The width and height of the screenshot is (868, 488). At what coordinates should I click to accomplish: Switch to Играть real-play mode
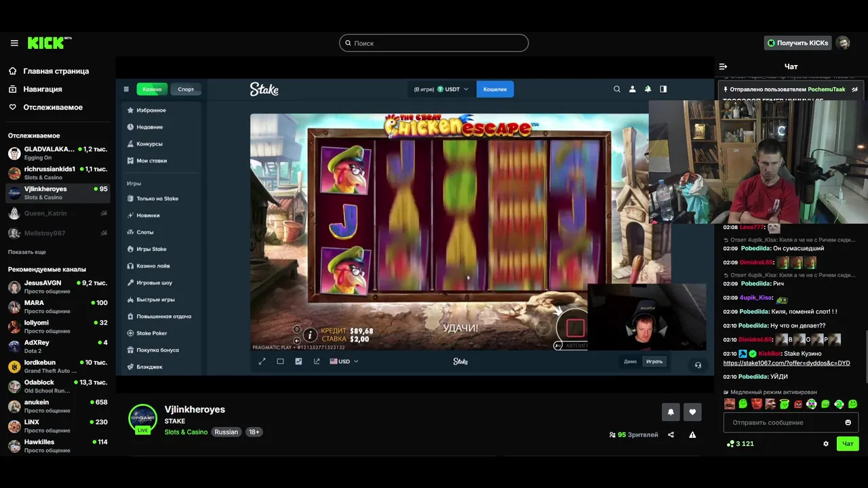point(654,361)
